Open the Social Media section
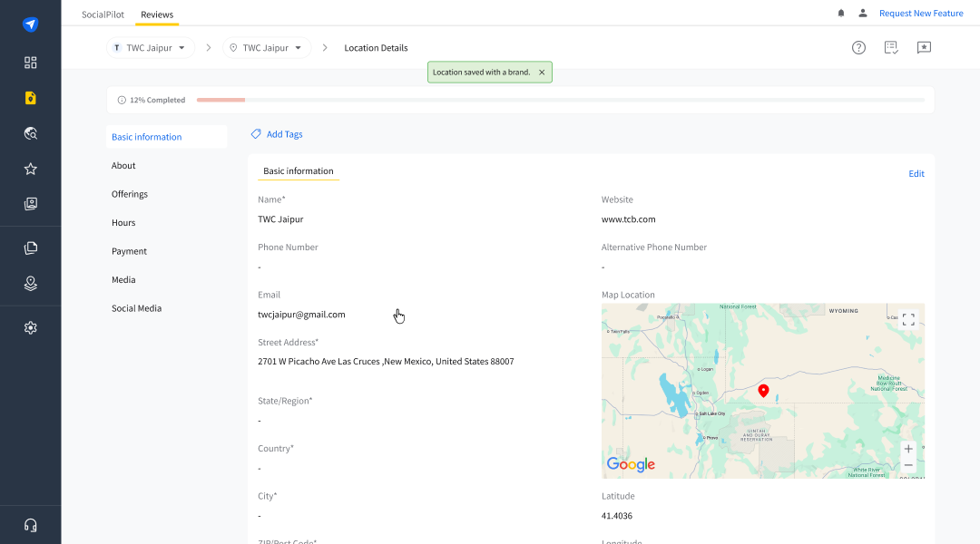This screenshot has height=544, width=980. 136,308
